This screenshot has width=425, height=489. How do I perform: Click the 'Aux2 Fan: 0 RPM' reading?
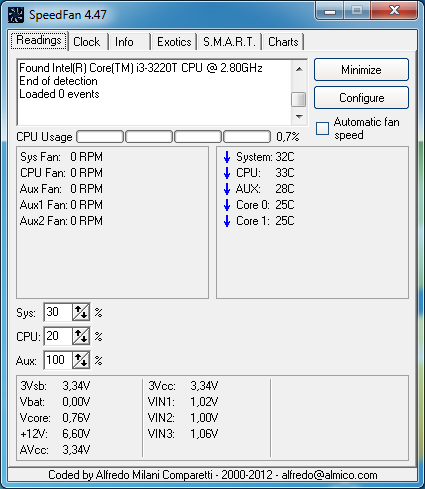click(x=61, y=221)
